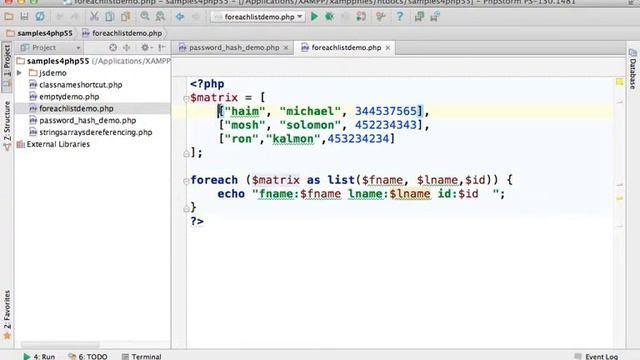Screen dimensions: 640x360
Task: Open the foreachlistdemo.php run configuration dropdown
Action: pos(258,17)
